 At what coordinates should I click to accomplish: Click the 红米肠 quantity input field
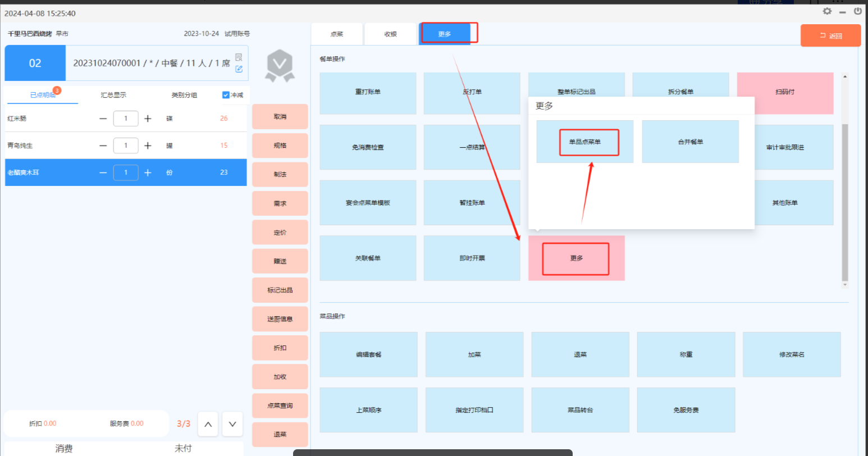(x=126, y=118)
